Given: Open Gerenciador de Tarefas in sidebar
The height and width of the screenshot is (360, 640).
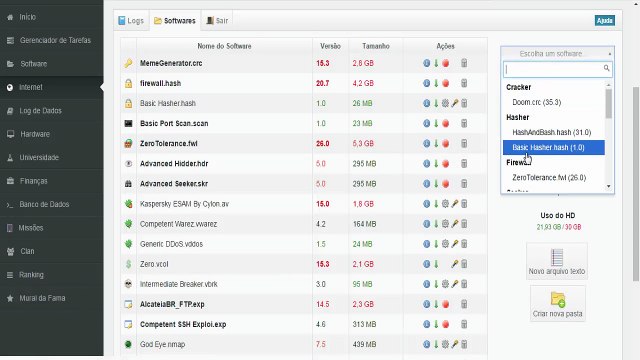Looking at the screenshot, I should click(x=51, y=40).
